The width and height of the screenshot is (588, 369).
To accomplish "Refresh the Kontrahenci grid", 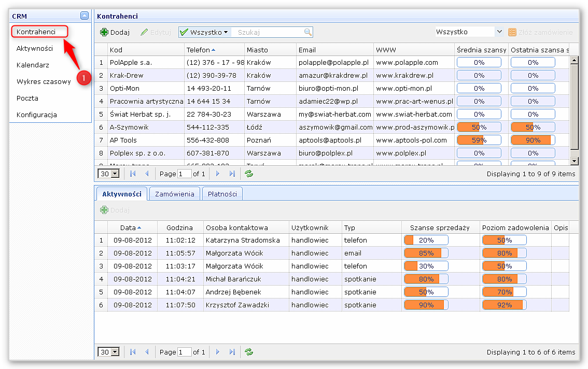I will coord(249,174).
